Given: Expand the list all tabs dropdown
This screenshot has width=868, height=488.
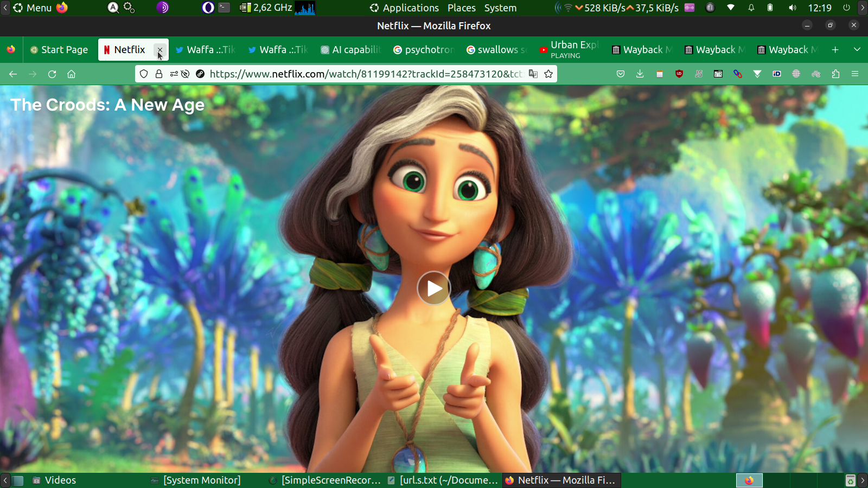Looking at the screenshot, I should tap(857, 49).
